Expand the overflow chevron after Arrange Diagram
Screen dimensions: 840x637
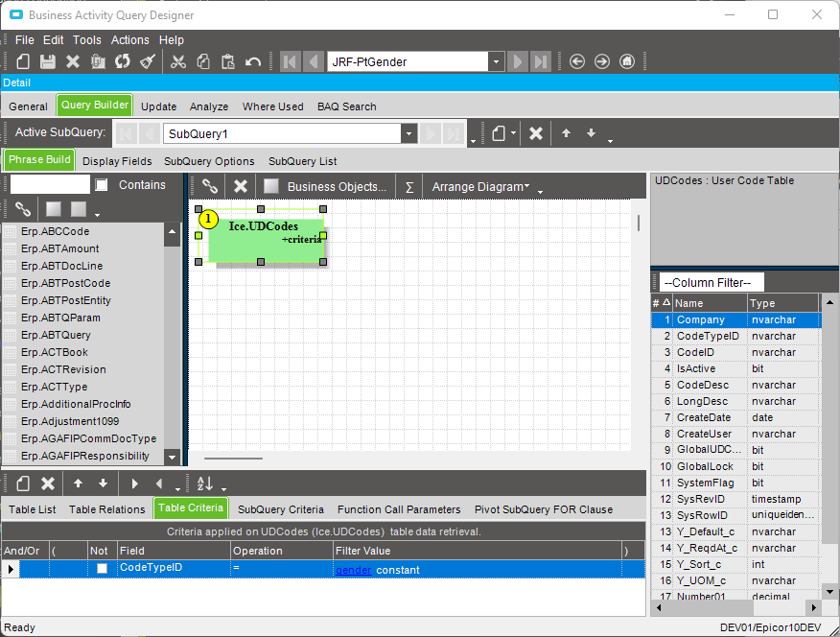pos(540,191)
